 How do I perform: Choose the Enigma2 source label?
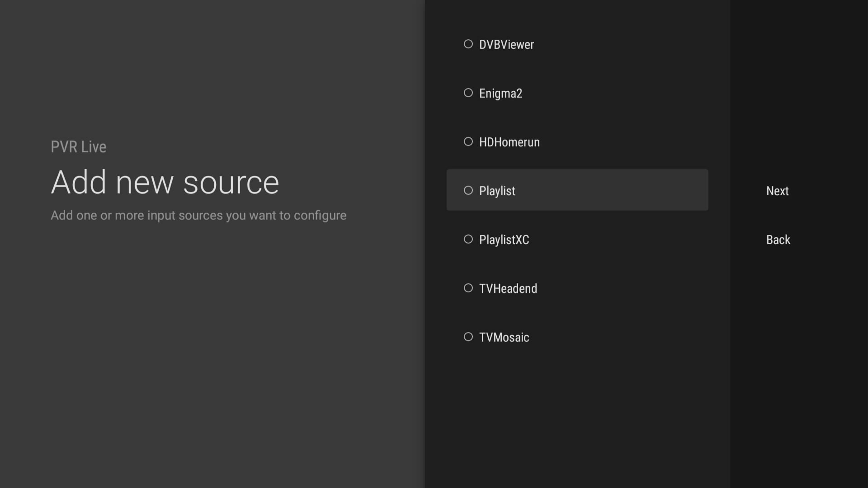click(500, 93)
